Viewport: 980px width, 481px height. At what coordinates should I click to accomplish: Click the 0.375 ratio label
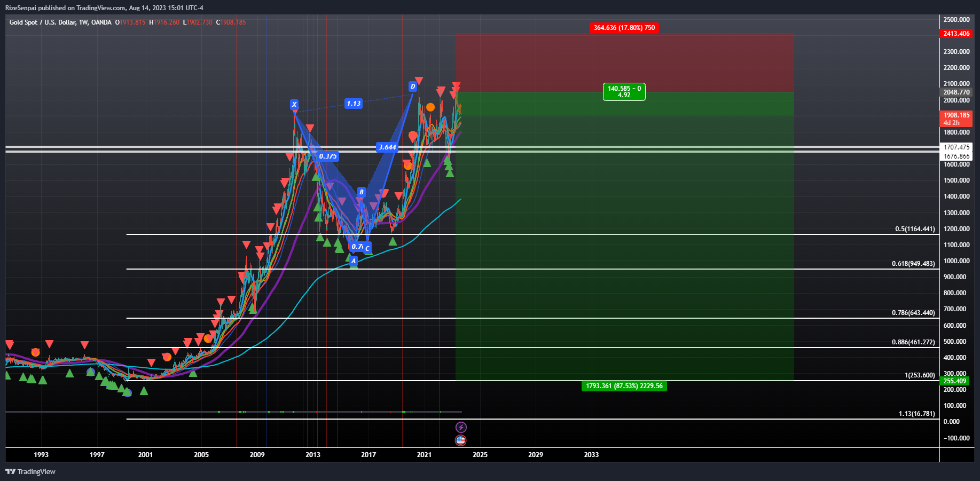point(328,156)
